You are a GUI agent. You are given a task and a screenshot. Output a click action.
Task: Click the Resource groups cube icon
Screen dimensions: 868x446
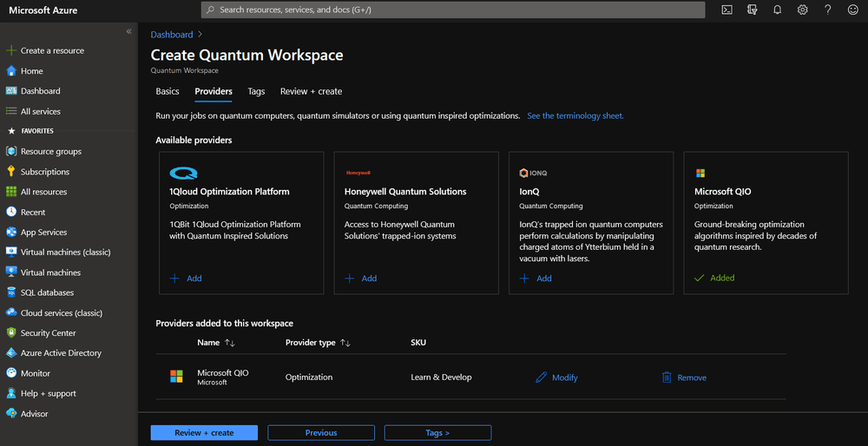[x=11, y=151]
